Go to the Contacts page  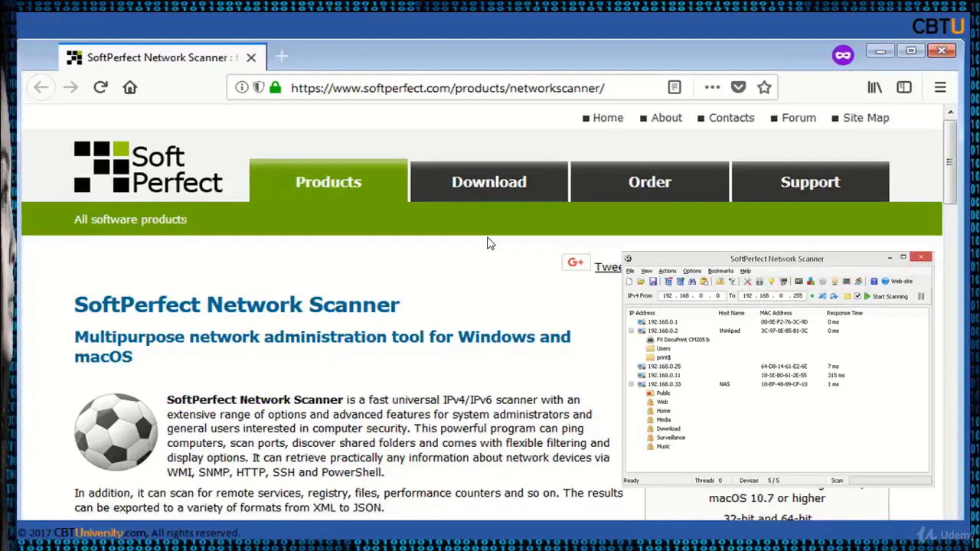coord(731,118)
